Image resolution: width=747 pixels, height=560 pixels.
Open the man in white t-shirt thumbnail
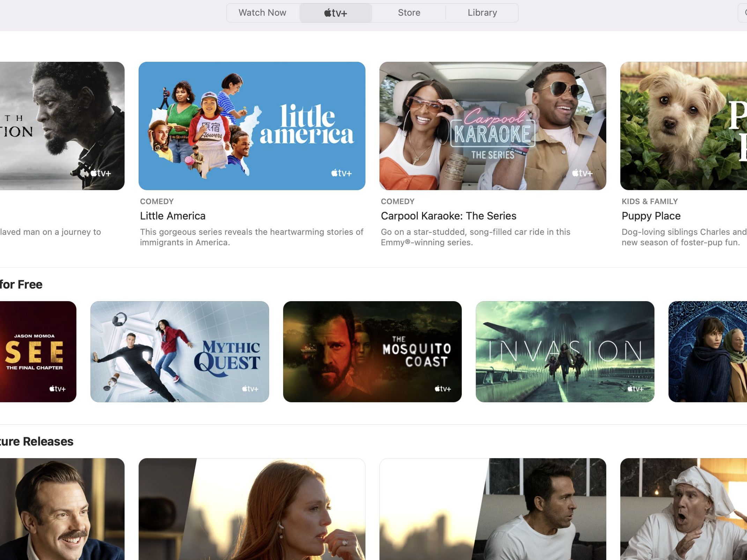493,509
